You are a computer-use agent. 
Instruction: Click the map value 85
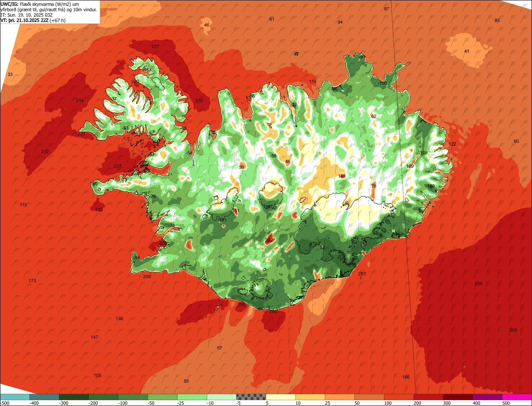point(497,20)
